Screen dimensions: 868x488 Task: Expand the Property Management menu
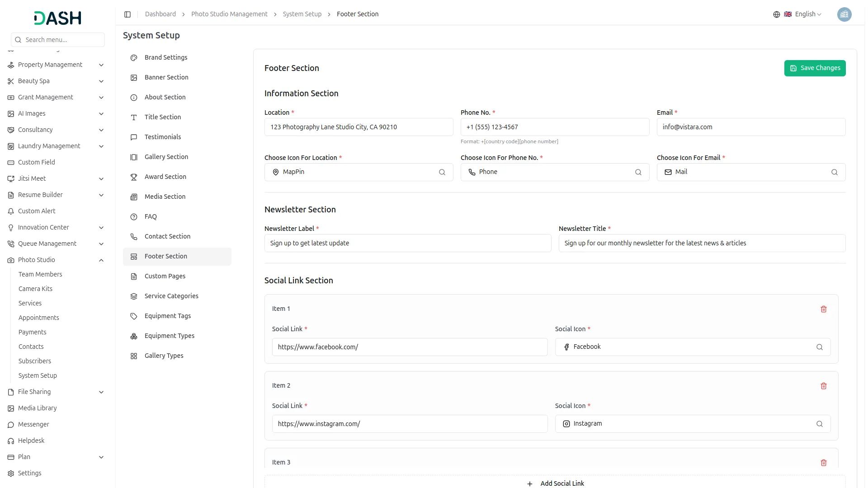[101, 65]
